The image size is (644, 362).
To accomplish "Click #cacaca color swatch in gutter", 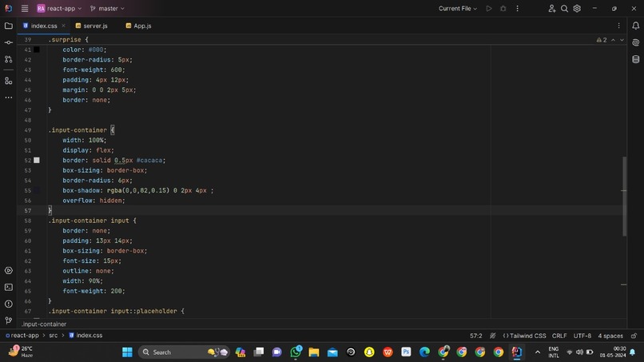I will coord(37,161).
